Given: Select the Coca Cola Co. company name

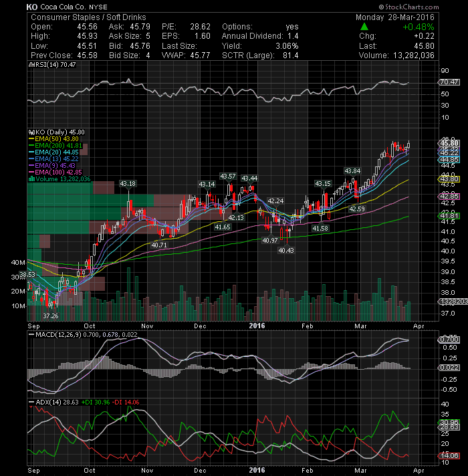Looking at the screenshot, I should [x=63, y=7].
